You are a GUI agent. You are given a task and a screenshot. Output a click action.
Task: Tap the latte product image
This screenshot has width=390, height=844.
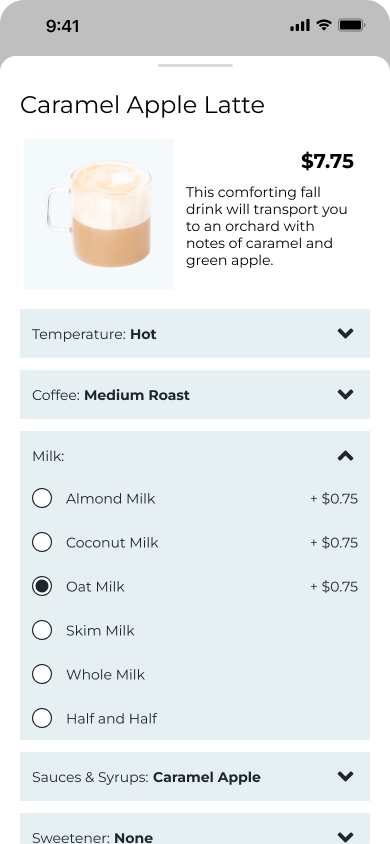coord(99,214)
